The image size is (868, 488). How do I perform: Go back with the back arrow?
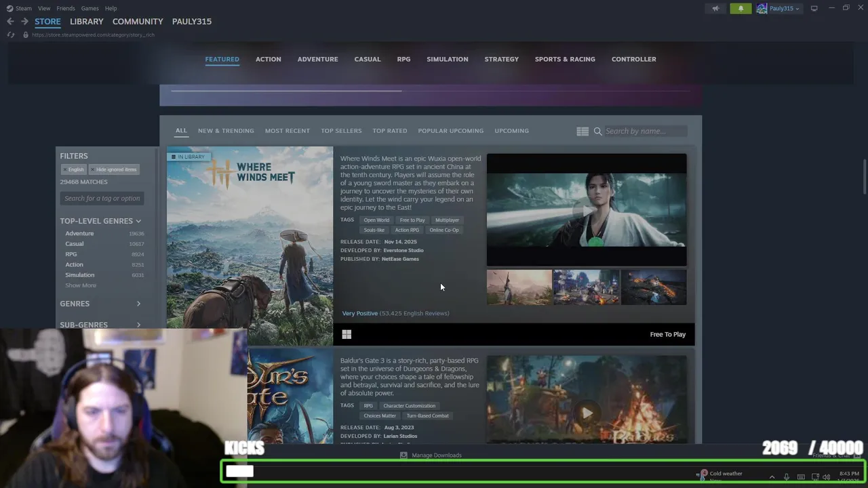click(10, 22)
